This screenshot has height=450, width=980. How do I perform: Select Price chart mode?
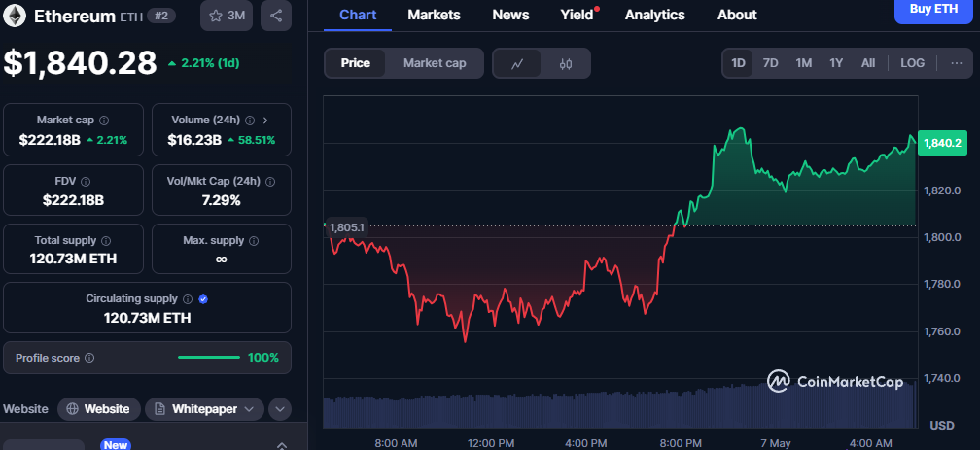[x=355, y=63]
